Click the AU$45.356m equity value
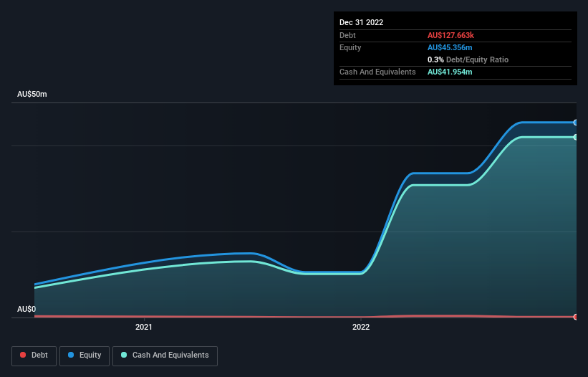588x377 pixels. click(x=450, y=47)
